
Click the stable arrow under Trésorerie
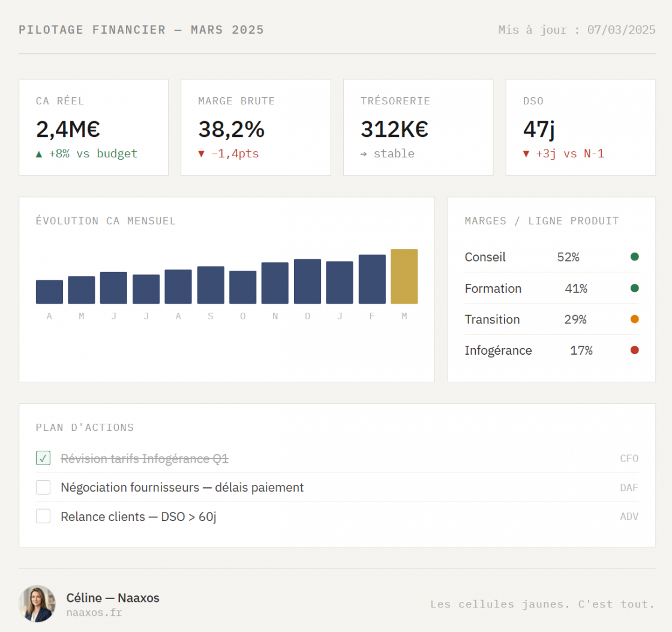[364, 154]
